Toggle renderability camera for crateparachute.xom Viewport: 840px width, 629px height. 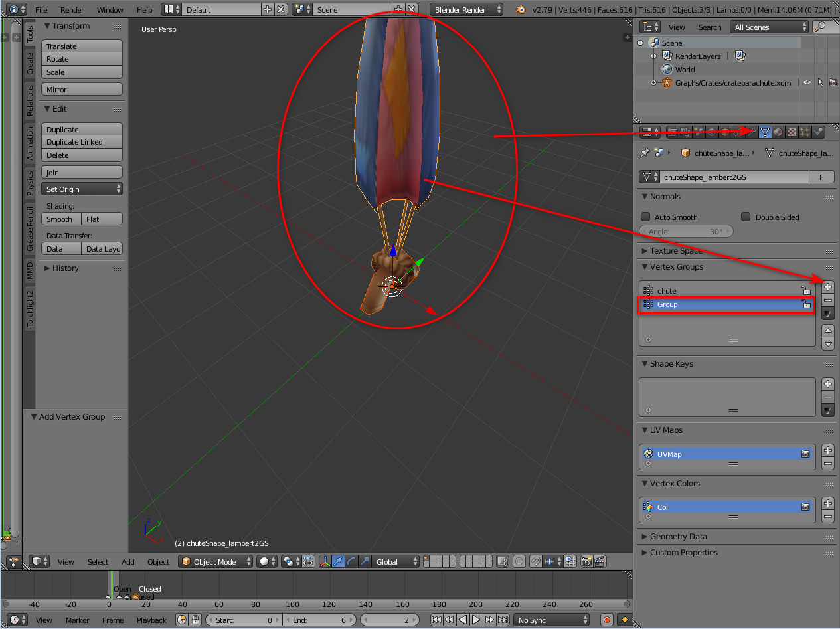click(833, 82)
